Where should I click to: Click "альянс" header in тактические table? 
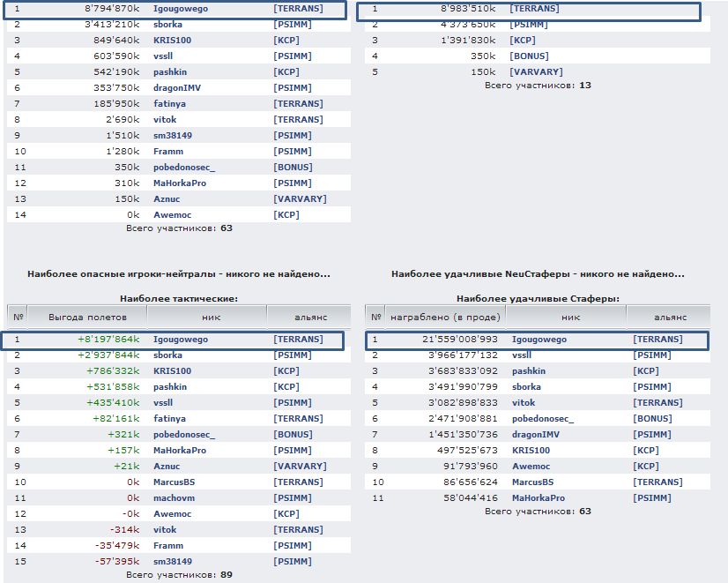pyautogui.click(x=308, y=317)
